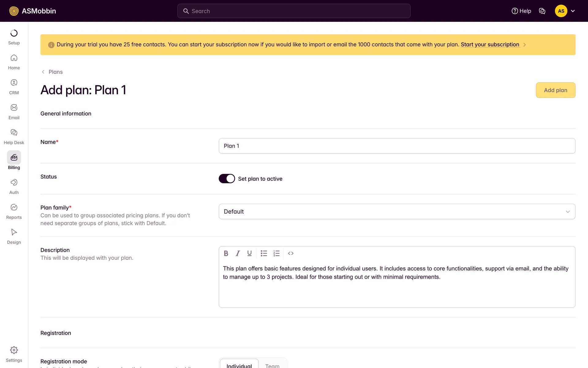Viewport: 588px width, 368px height.
Task: Toggle italic formatting in description toolbar
Action: tap(238, 253)
